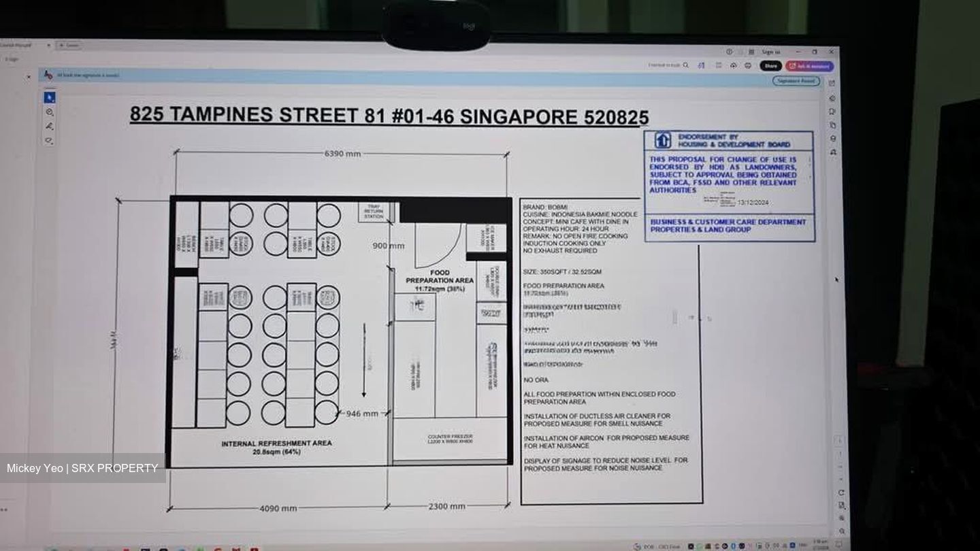The height and width of the screenshot is (551, 980).
Task: Pick the highlighter pen tool in left toolbar
Action: 50,127
